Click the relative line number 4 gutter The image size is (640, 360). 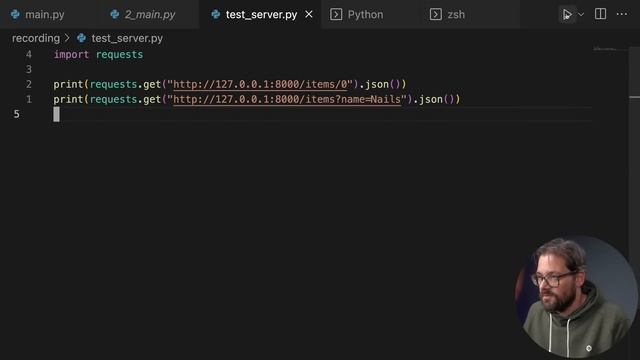(x=29, y=54)
